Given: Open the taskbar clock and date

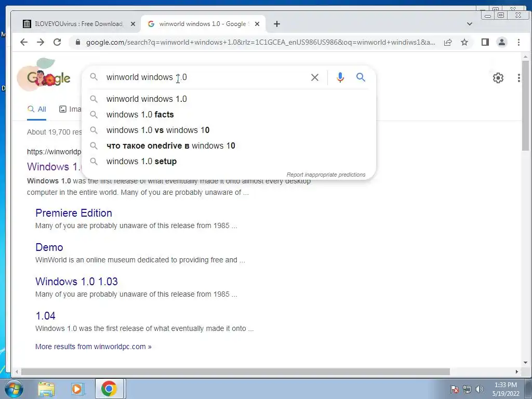Looking at the screenshot, I should click(x=506, y=389).
